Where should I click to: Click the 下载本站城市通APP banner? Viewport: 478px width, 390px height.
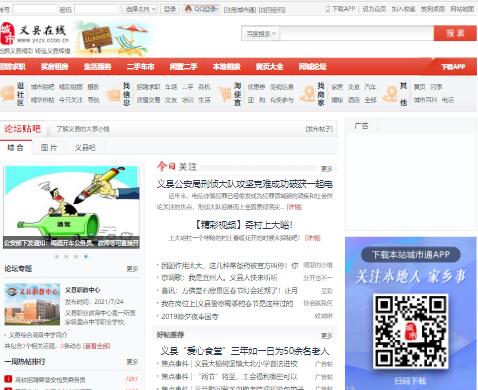[411, 255]
